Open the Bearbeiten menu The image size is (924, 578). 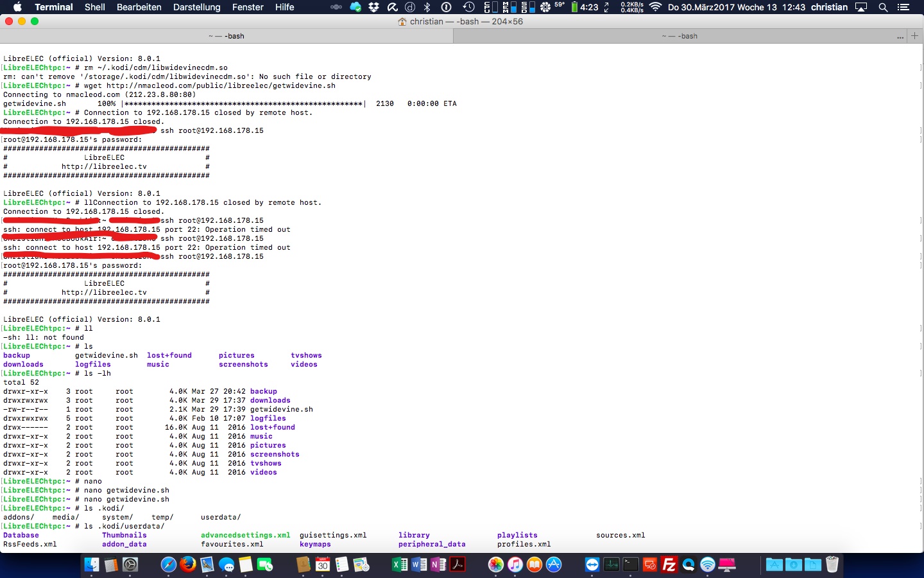point(139,7)
